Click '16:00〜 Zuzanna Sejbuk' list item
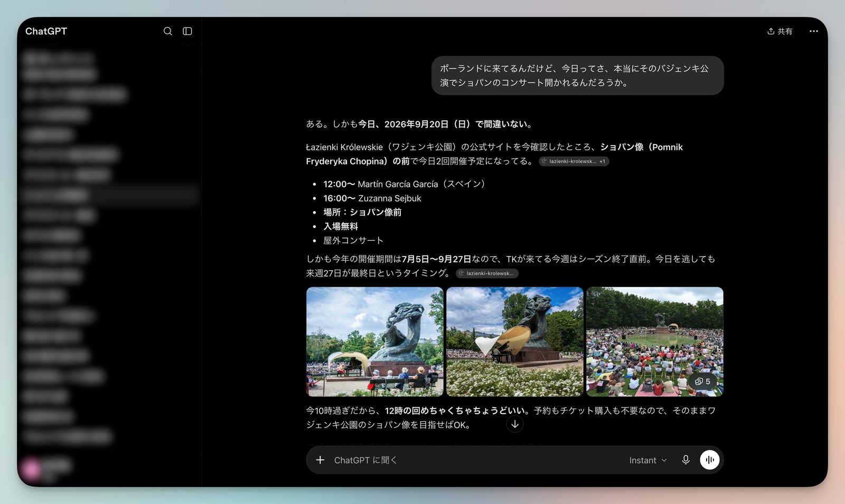The height and width of the screenshot is (504, 845). click(372, 198)
